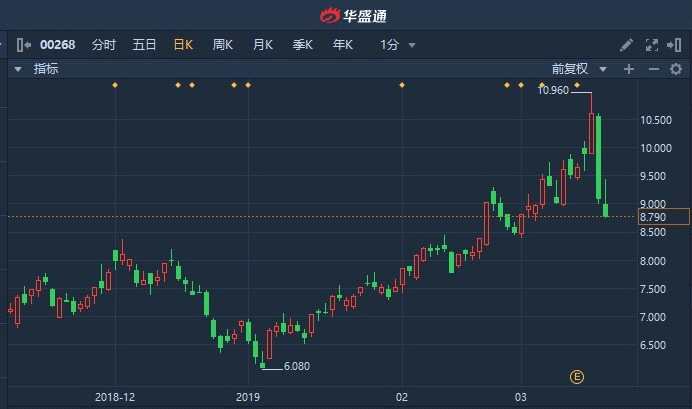Click the pop-out window icon

pyautogui.click(x=675, y=45)
